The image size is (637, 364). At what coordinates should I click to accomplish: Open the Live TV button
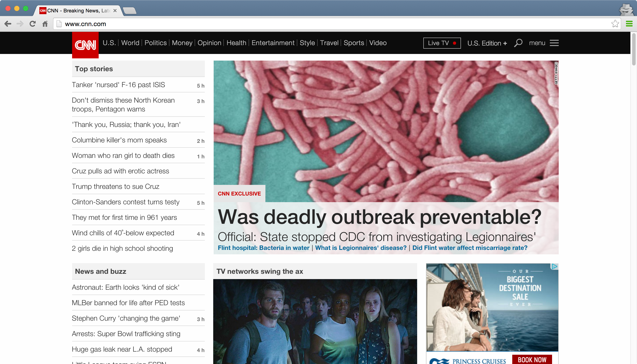click(442, 43)
